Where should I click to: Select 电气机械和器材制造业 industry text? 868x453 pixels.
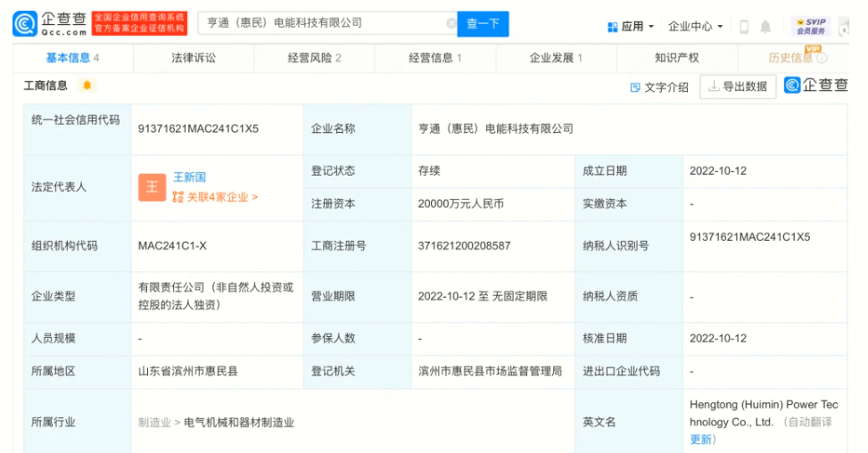pyautogui.click(x=239, y=423)
